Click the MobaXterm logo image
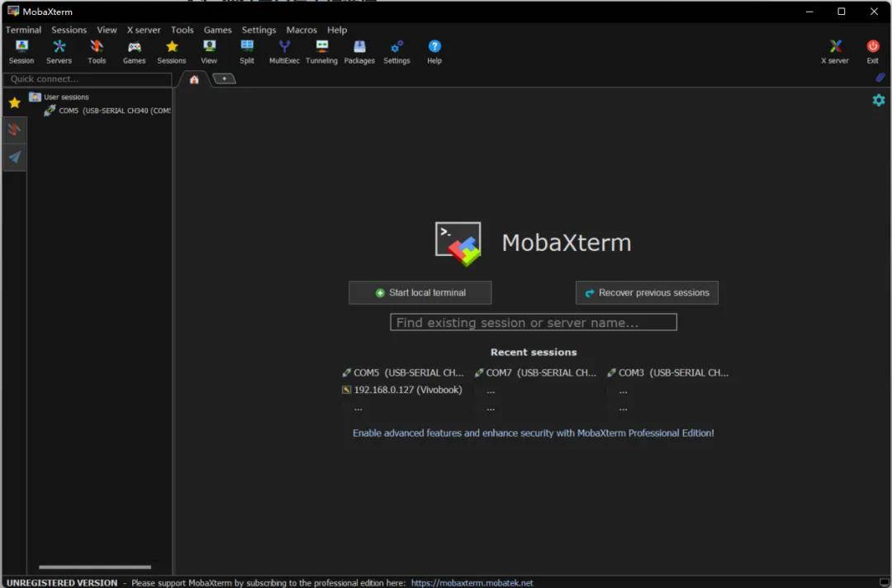 458,244
